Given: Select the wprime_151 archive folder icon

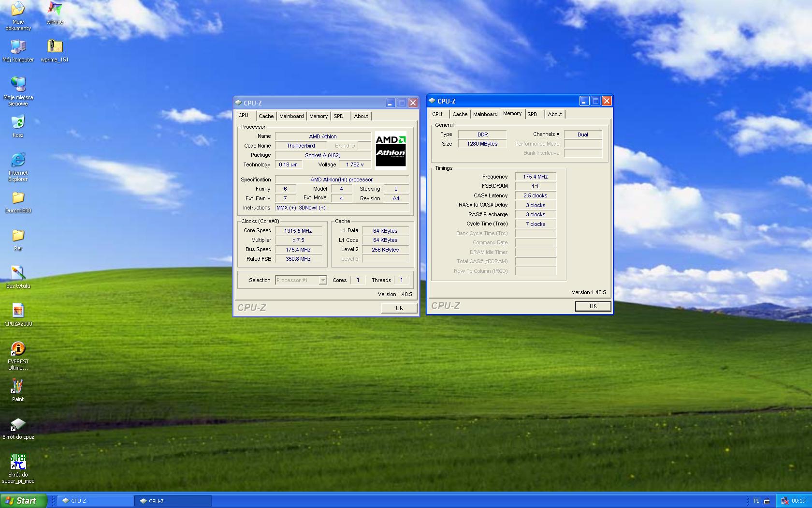Looking at the screenshot, I should (55, 51).
